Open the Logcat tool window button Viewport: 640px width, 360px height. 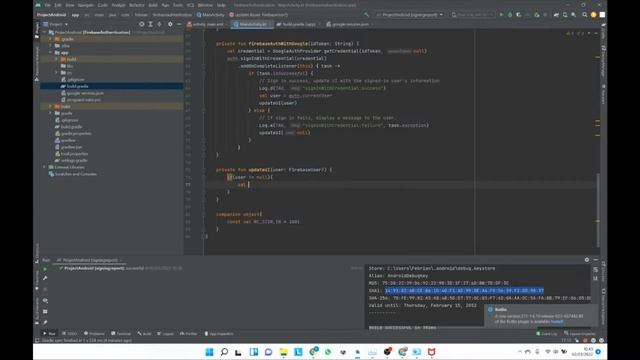click(x=165, y=333)
